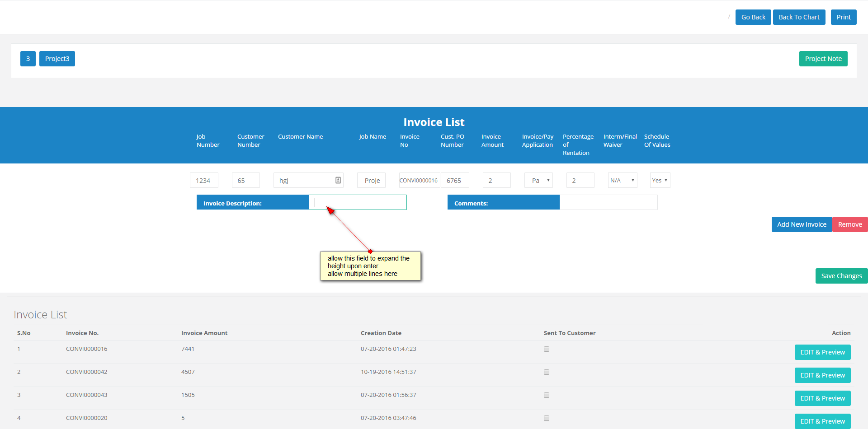
Task: Click Back To Chart button
Action: click(x=799, y=17)
